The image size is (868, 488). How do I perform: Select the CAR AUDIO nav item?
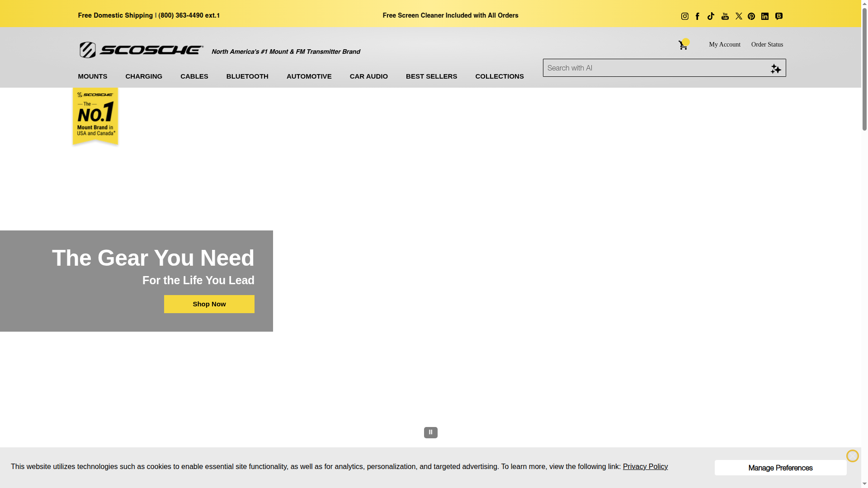[368, 76]
